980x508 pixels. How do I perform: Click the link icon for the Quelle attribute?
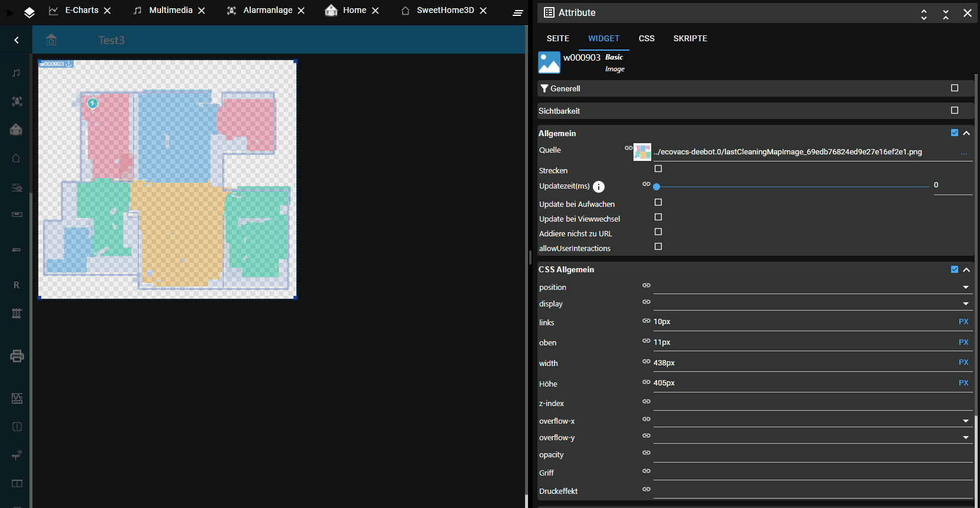[629, 148]
